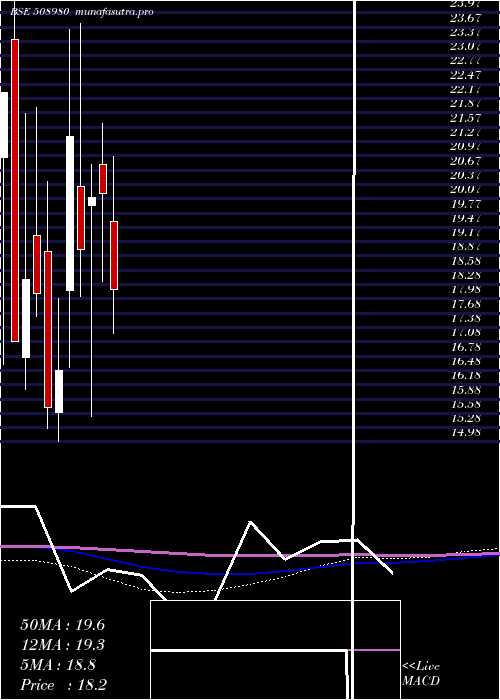Click the 15.58 price axis label
500x700 pixels.
click(x=466, y=404)
